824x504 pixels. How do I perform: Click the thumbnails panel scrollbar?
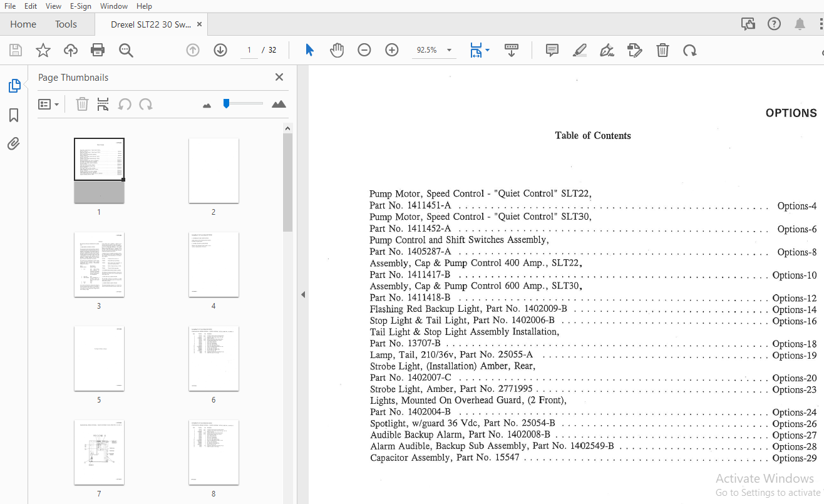coord(287,182)
